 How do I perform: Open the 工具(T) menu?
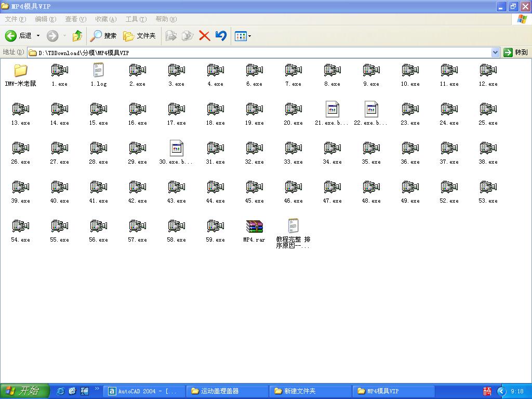[x=136, y=19]
